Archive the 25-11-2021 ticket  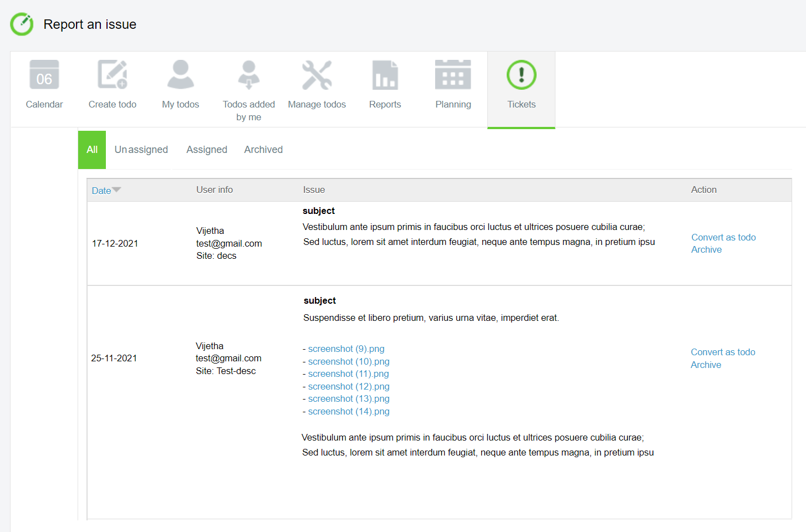point(706,365)
